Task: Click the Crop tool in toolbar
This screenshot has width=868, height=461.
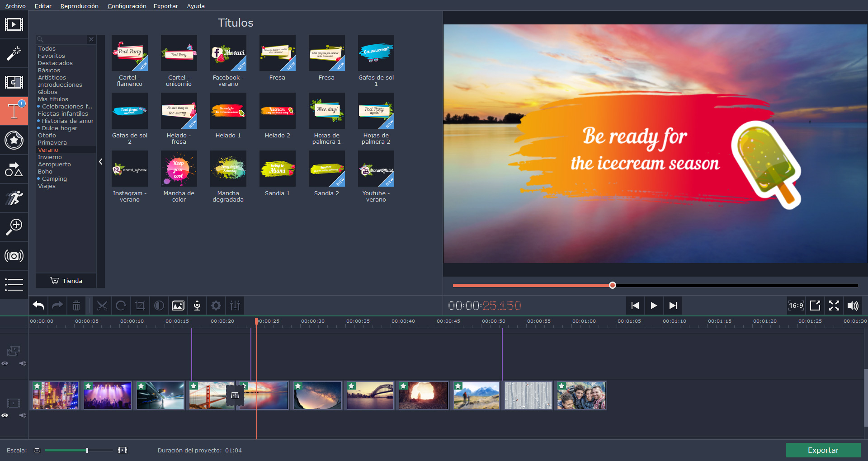Action: coord(140,306)
